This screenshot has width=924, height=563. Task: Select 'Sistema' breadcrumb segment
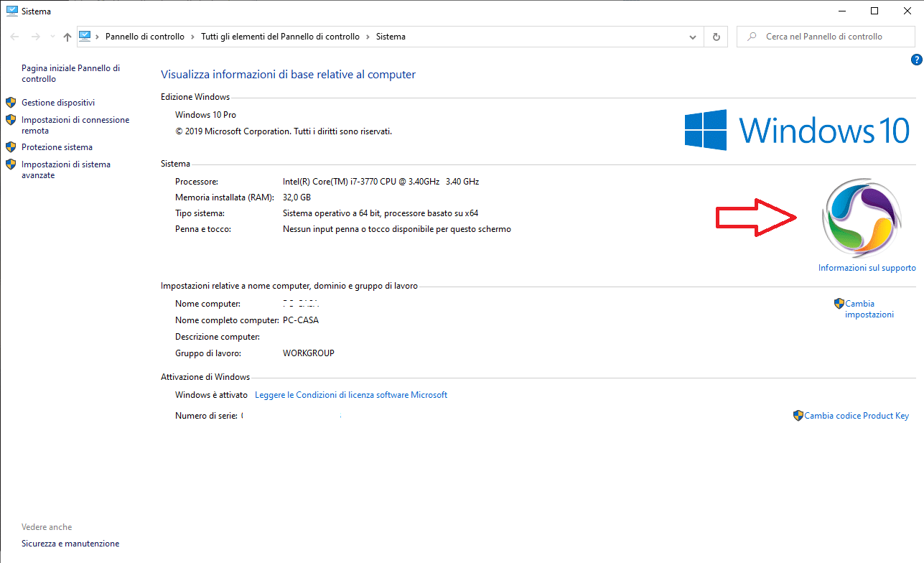pyautogui.click(x=391, y=37)
